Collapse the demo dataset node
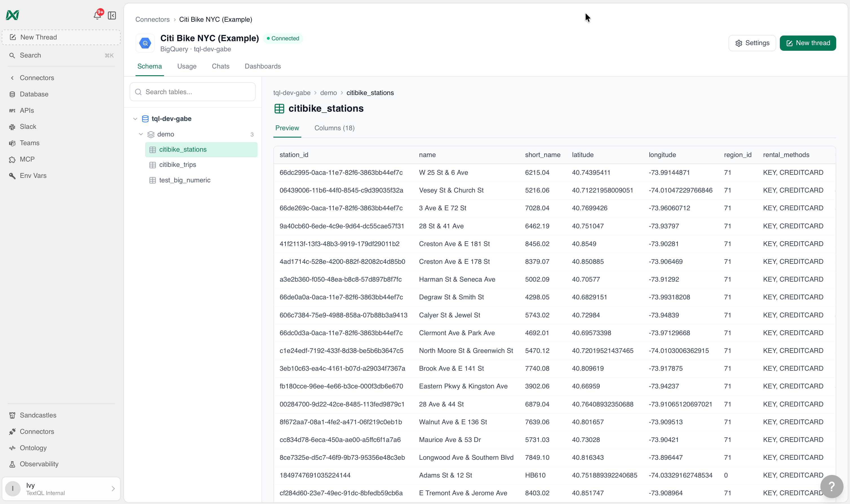850x504 pixels. [141, 134]
